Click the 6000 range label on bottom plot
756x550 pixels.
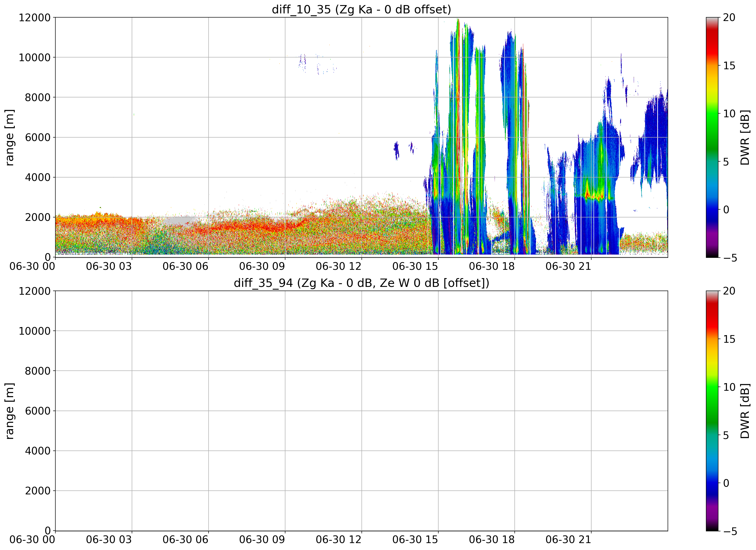38,411
